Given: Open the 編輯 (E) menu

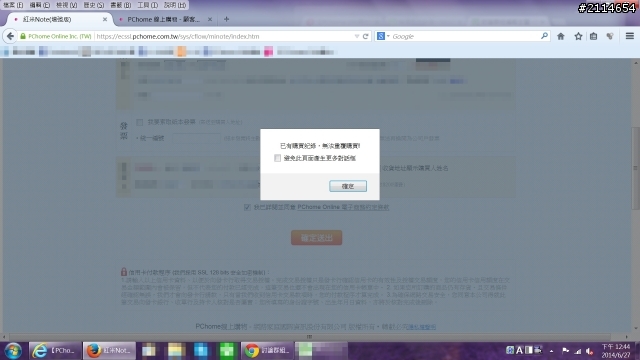Looking at the screenshot, I should [x=40, y=5].
